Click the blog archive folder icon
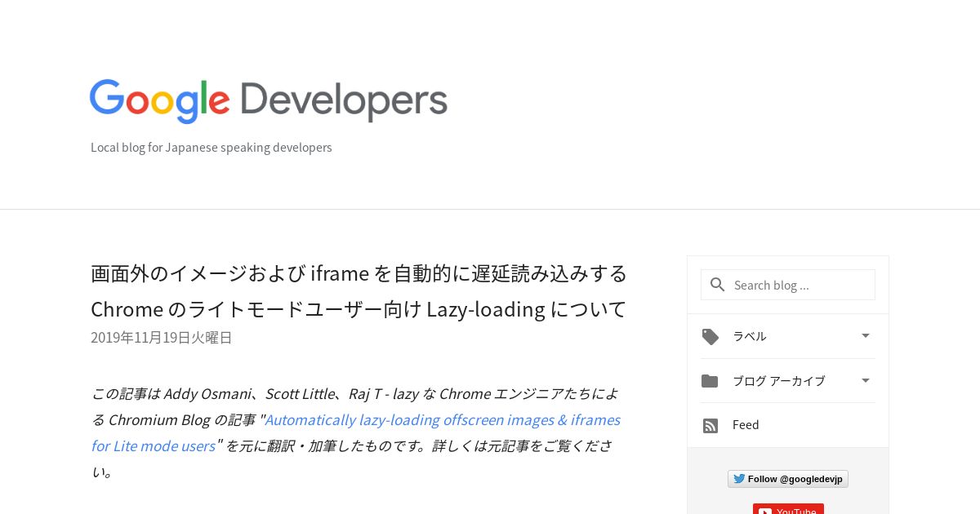 click(710, 381)
